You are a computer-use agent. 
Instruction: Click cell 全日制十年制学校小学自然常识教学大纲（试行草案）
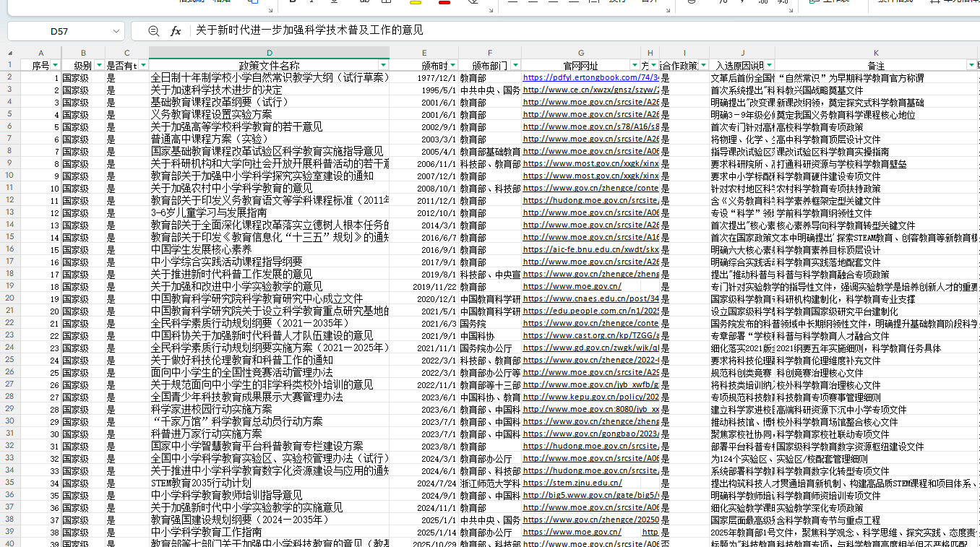point(269,77)
